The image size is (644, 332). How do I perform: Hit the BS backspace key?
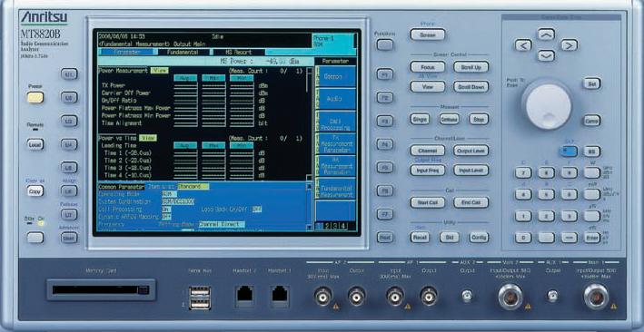click(x=592, y=151)
